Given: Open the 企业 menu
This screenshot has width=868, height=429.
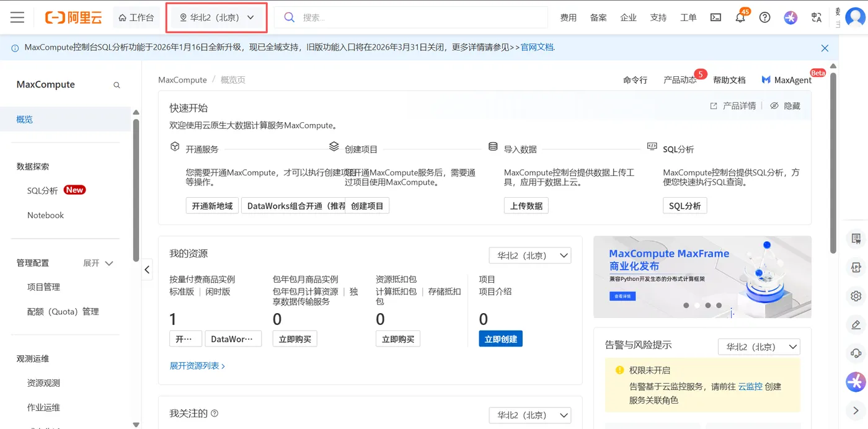Looking at the screenshot, I should (628, 17).
